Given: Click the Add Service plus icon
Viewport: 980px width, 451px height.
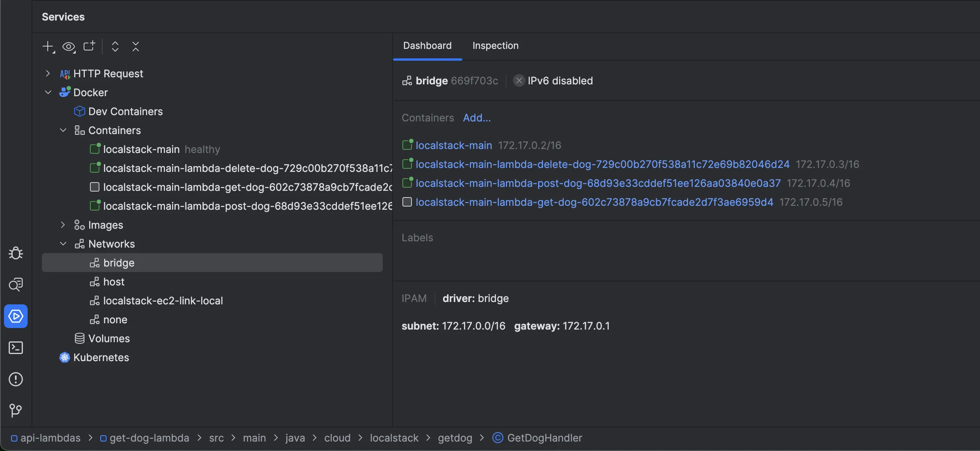Looking at the screenshot, I should click(47, 46).
